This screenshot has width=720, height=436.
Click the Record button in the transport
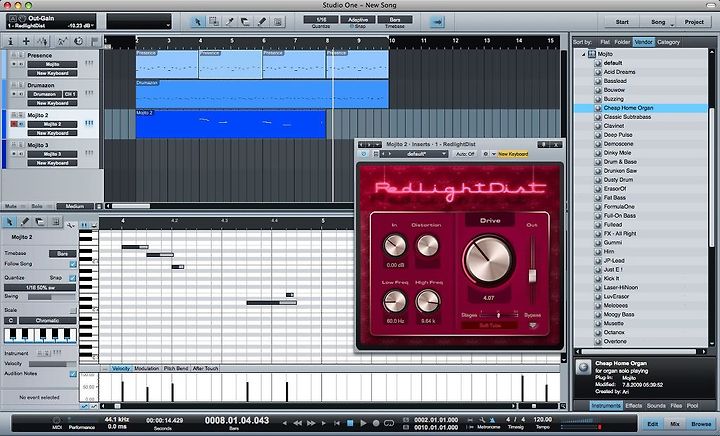point(376,423)
